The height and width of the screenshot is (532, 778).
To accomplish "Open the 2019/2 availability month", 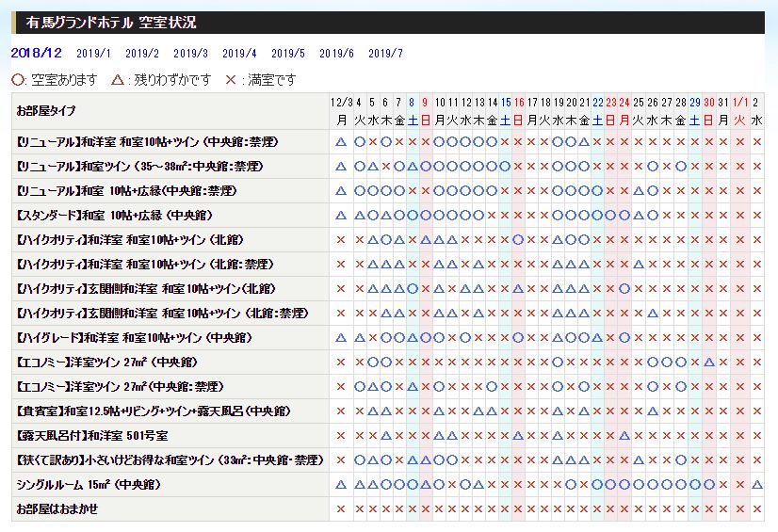I will 142,53.
